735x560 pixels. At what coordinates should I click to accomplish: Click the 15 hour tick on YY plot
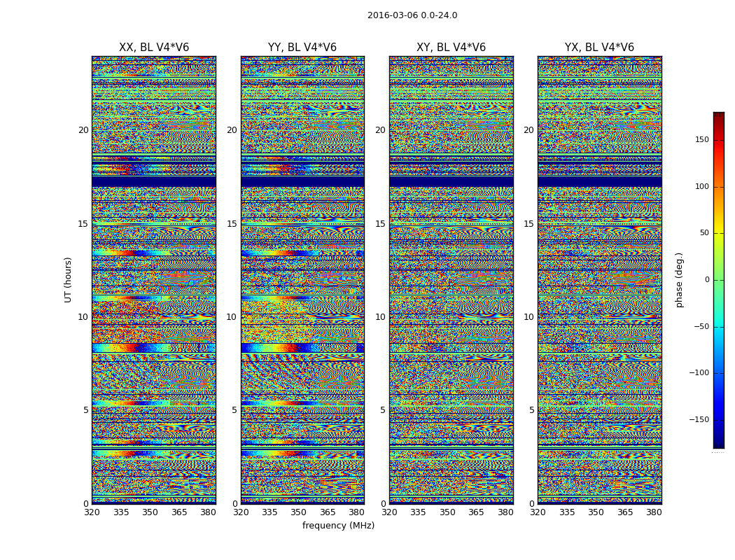pos(232,224)
